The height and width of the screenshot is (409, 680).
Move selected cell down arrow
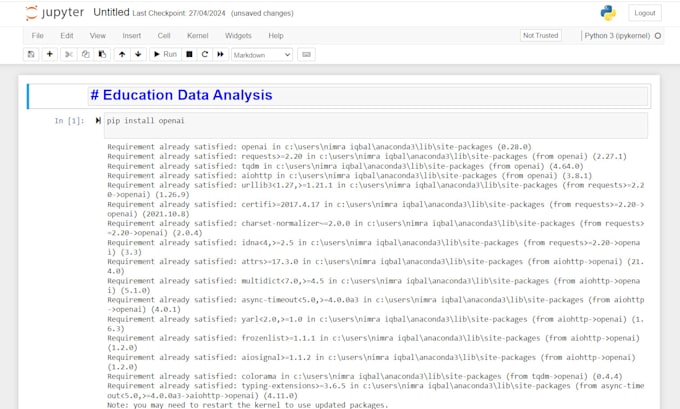[x=138, y=54]
